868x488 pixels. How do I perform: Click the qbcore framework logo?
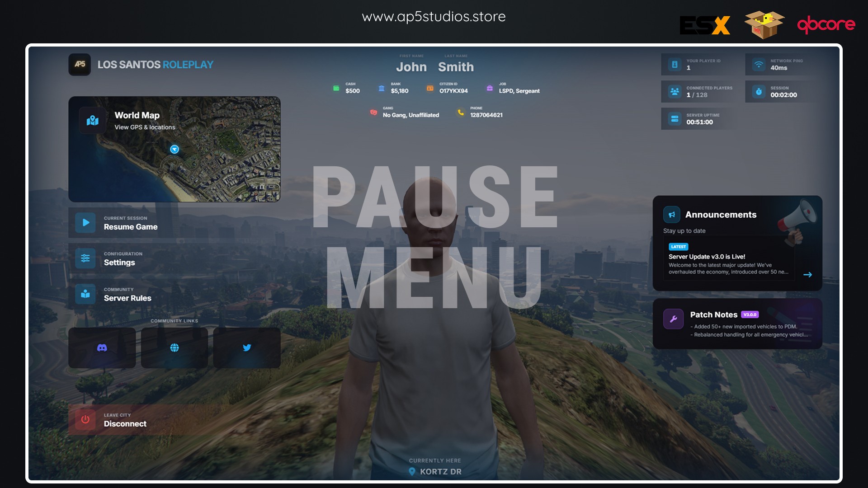[826, 24]
